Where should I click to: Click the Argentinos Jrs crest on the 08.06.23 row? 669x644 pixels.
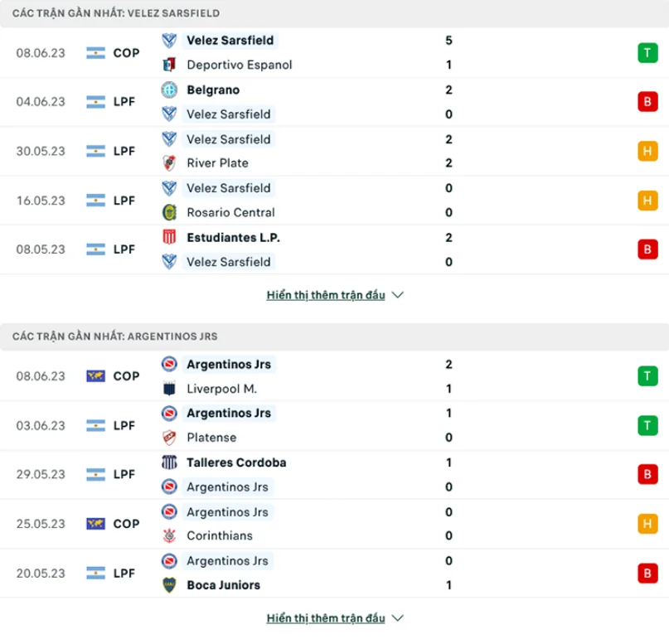(170, 364)
